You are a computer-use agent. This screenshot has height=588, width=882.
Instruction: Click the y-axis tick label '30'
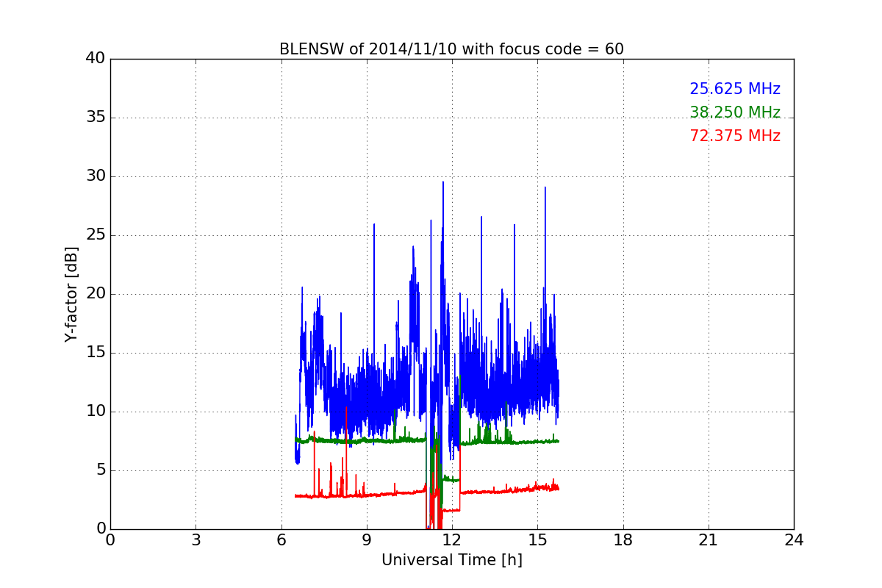96,176
